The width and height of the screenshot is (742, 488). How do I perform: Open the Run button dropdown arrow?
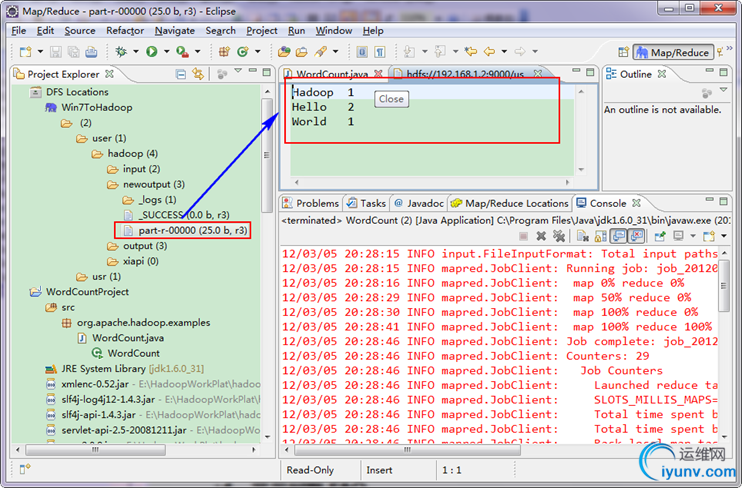(x=166, y=52)
